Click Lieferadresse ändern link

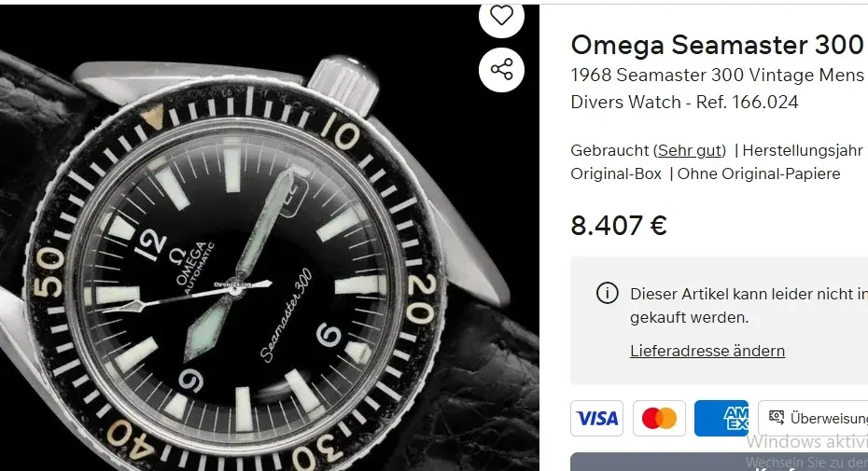[x=707, y=351]
